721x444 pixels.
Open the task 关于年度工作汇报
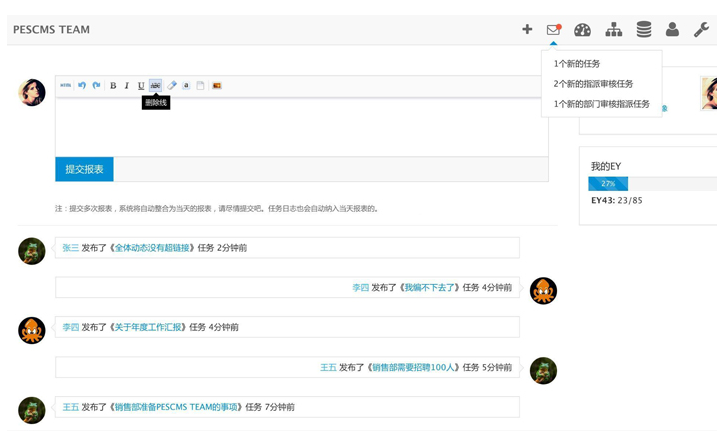pyautogui.click(x=148, y=327)
